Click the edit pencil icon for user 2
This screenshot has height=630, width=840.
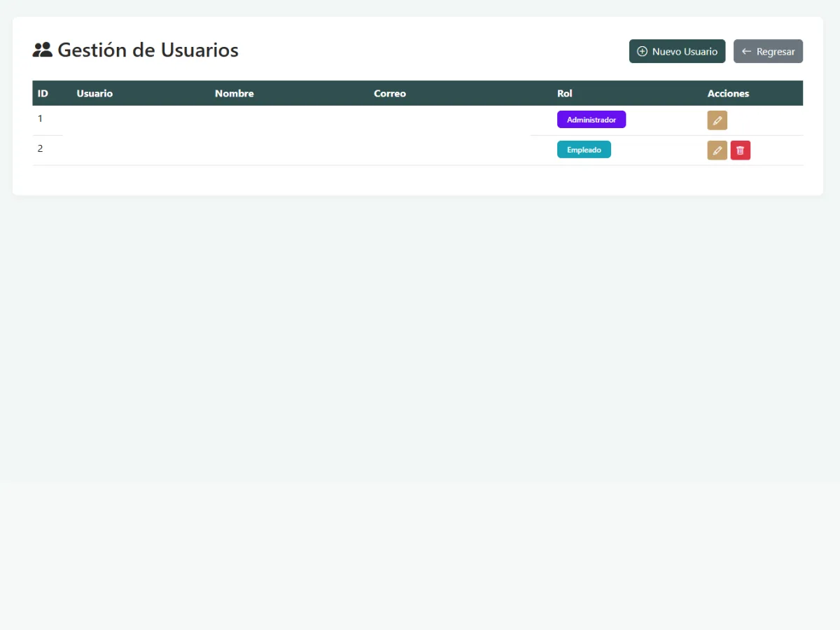717,150
